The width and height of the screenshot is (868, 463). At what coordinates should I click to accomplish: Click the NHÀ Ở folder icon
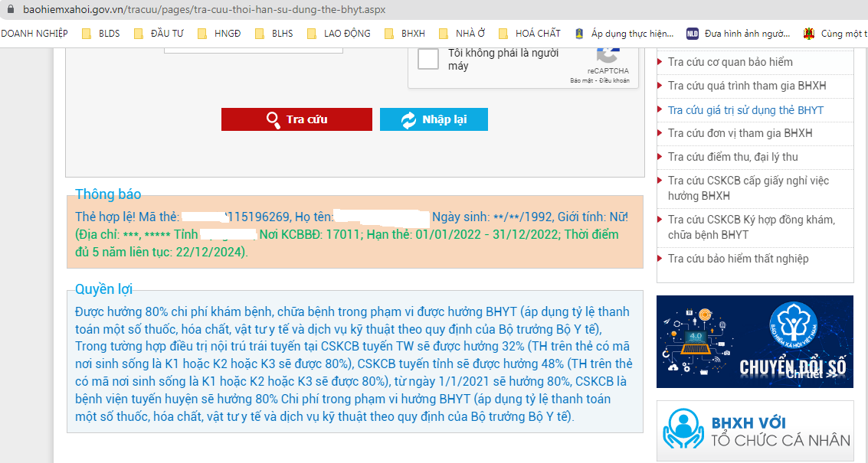(444, 34)
